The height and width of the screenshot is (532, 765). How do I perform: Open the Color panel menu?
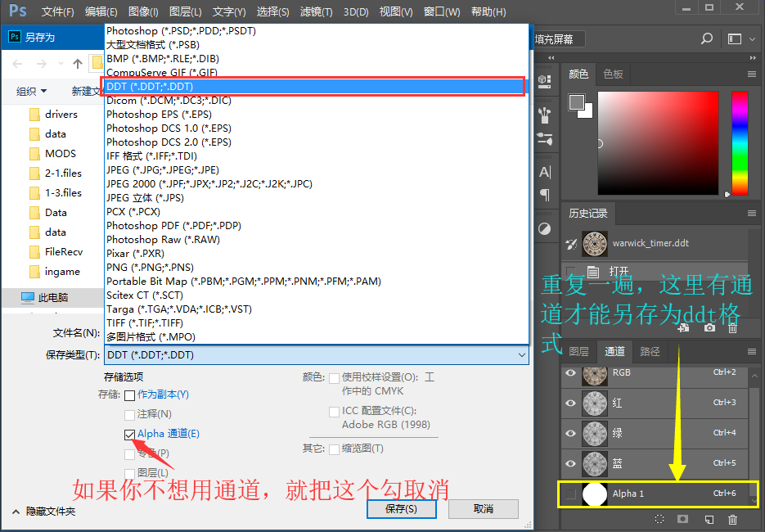pos(751,74)
